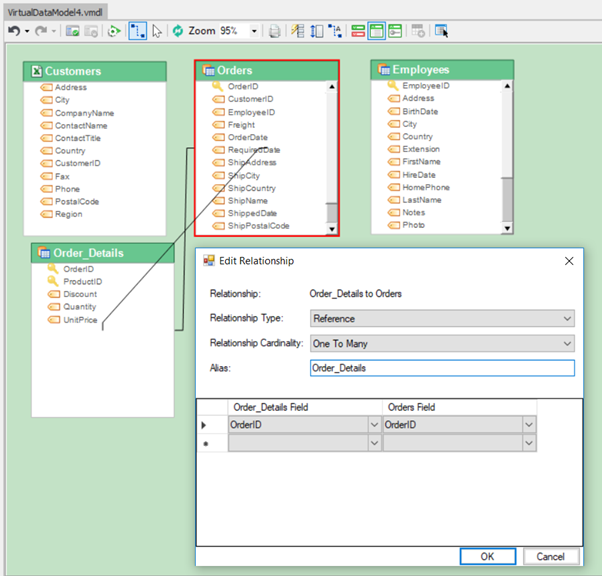Open the Zoom percentage dropdown
This screenshot has width=602, height=576.
[254, 31]
